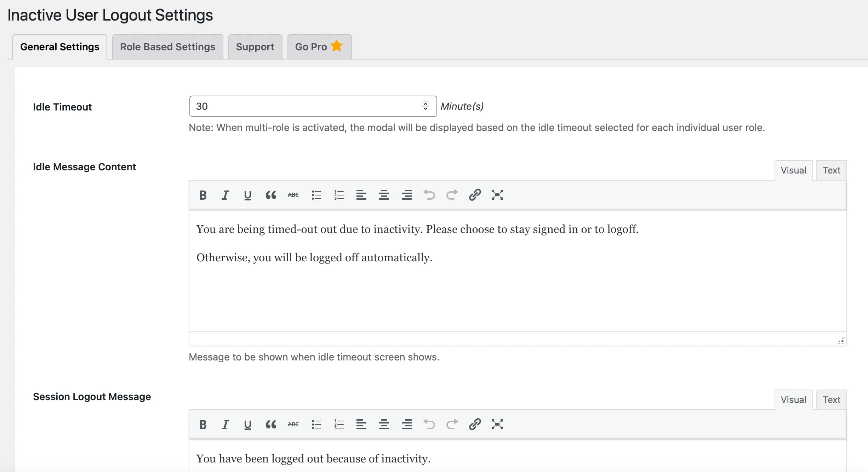Align text right in Idle Message editor
This screenshot has height=472, width=868.
click(x=406, y=195)
